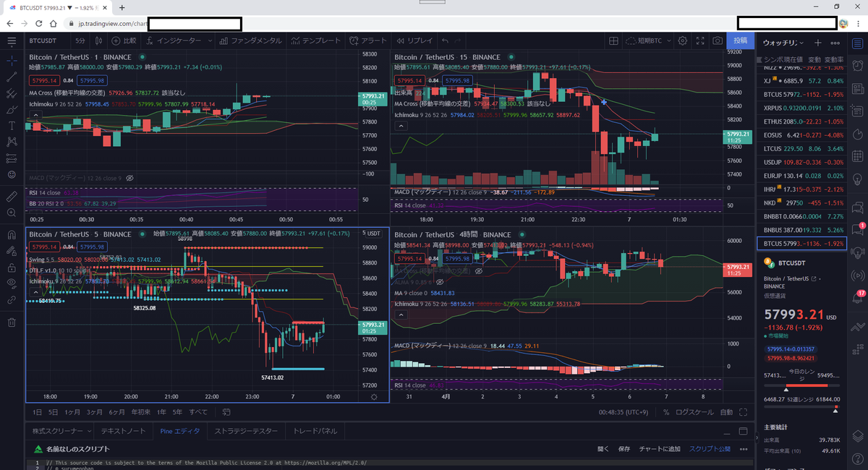
Task: Select the brush drawing tool
Action: 11,109
